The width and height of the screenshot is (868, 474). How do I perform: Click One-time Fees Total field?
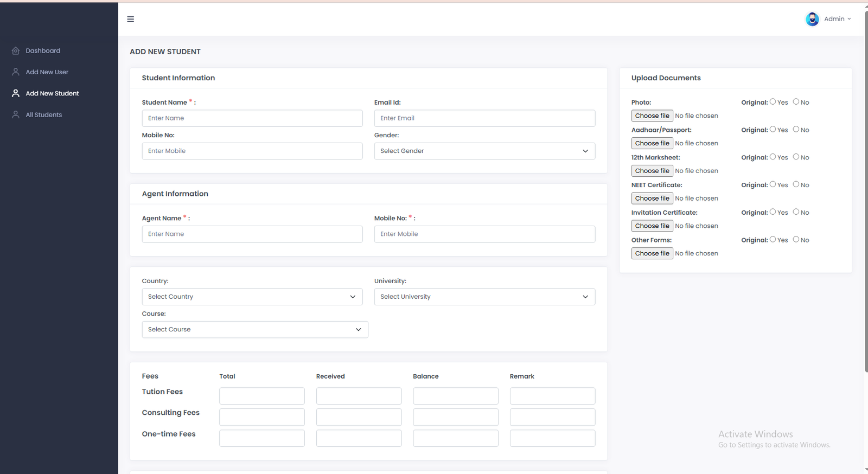262,438
